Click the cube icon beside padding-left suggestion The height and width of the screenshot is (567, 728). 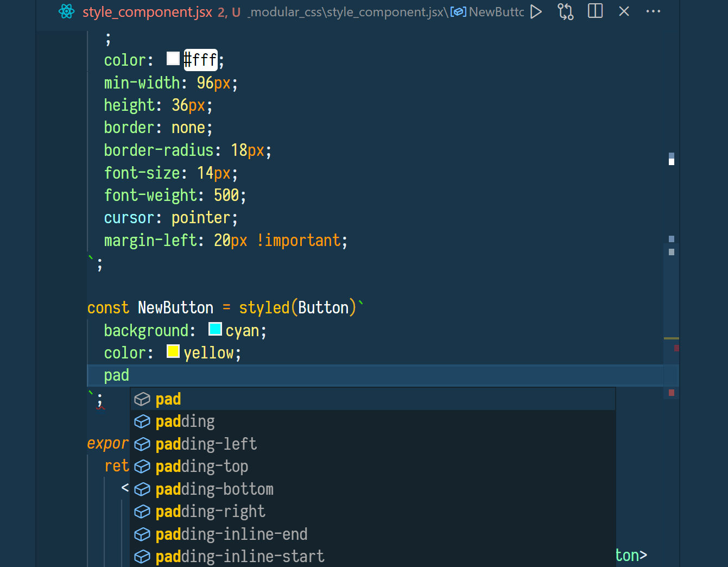click(x=142, y=444)
